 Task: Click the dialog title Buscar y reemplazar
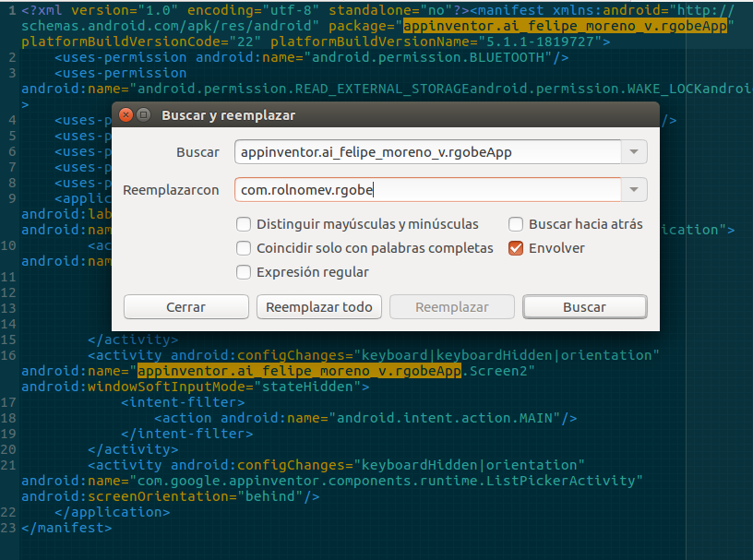coord(229,115)
